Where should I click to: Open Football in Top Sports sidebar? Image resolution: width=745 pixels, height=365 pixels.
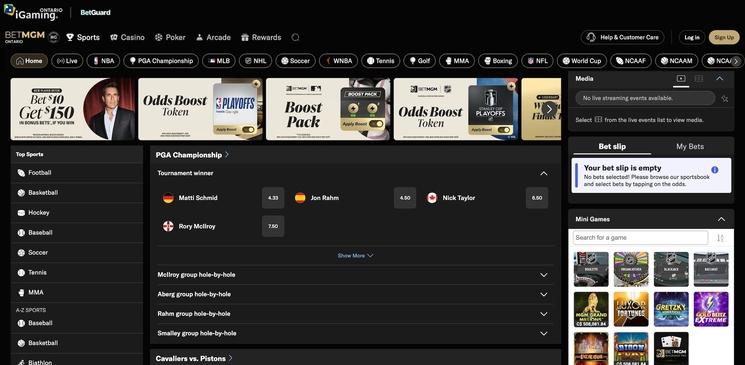click(x=76, y=173)
